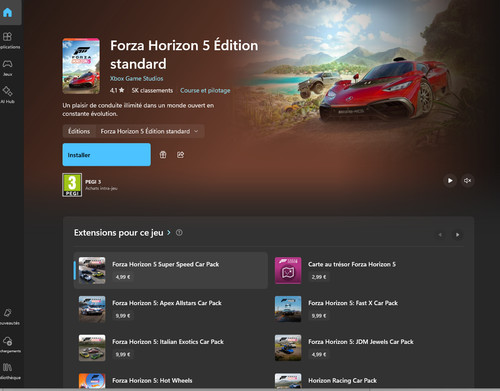Open Forza Horizon 5 Super Speed Car Pack
The image size is (500, 391).
coord(170,270)
